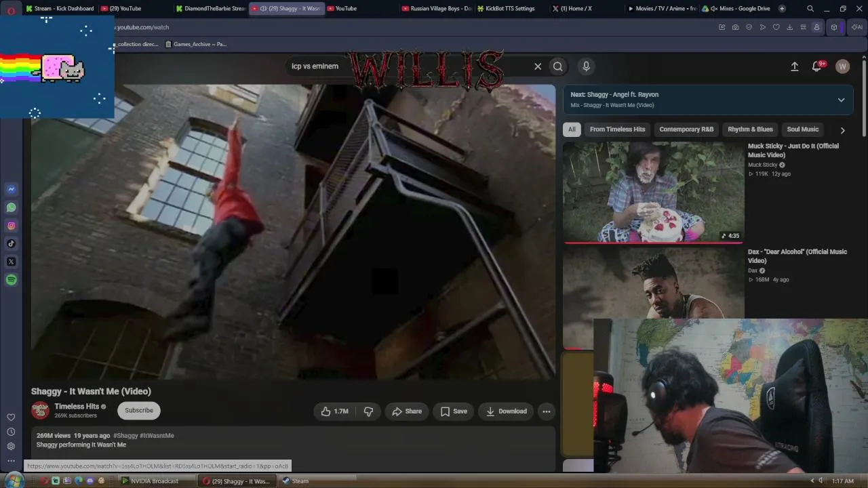868x488 pixels.
Task: Open the Opera extensions cube icon
Action: 835,27
